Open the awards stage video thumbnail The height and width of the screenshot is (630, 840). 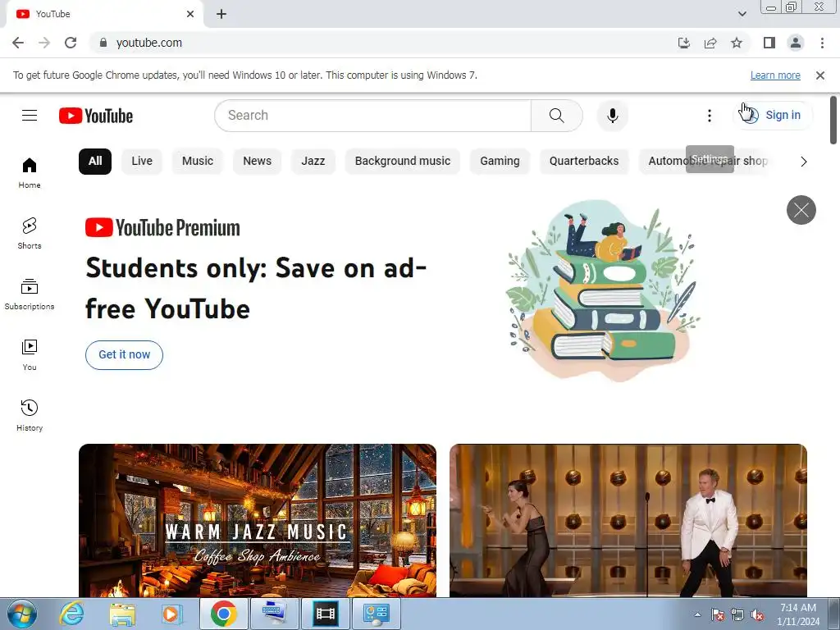628,520
